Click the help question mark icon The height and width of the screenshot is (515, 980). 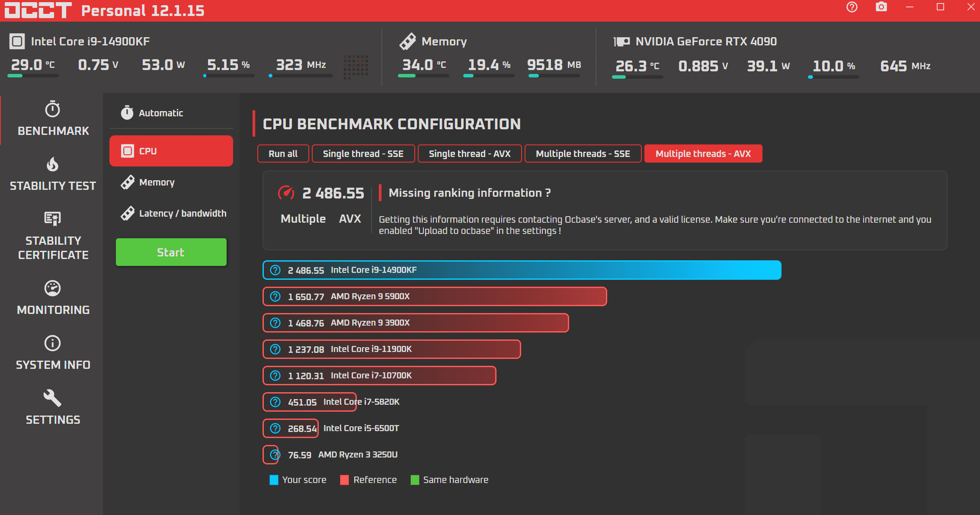pos(852,7)
